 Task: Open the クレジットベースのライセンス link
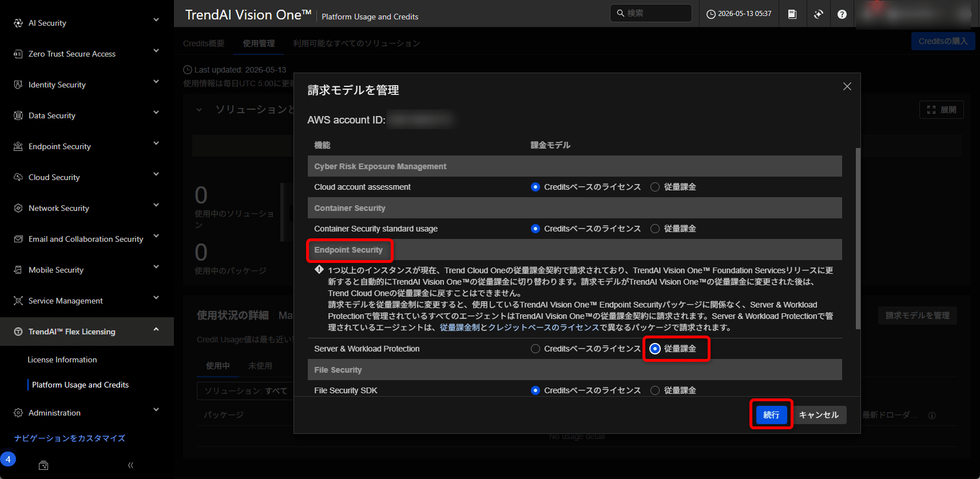(x=543, y=328)
